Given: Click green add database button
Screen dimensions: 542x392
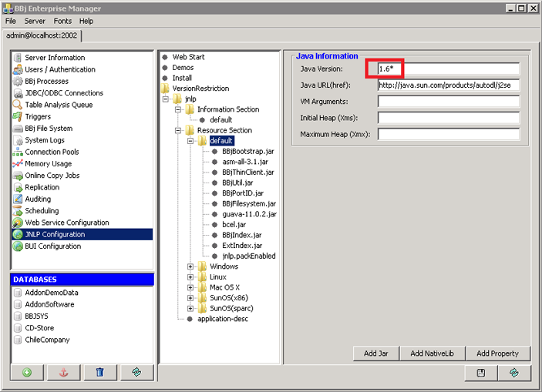Looking at the screenshot, I should pos(27,372).
